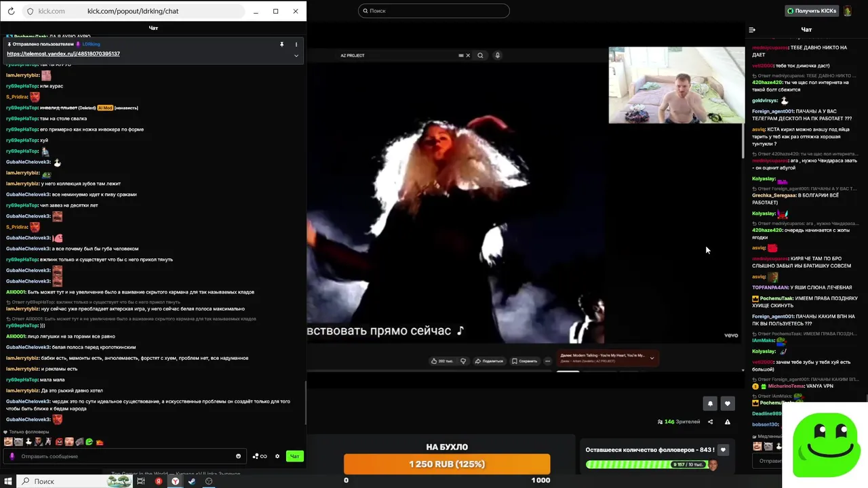
Task: Click the Чат header in stream sidebar
Action: tap(806, 30)
